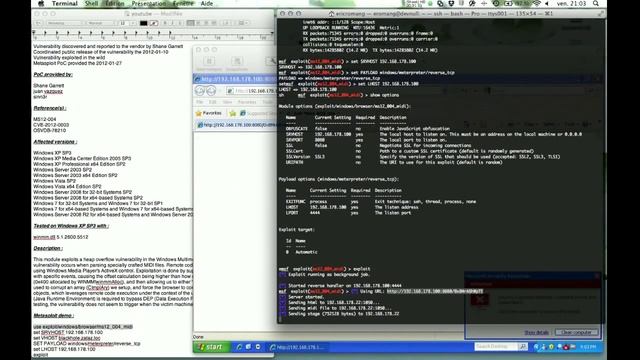Click second toolbar icon in VM window
The image size is (640, 360).
coord(237,61)
